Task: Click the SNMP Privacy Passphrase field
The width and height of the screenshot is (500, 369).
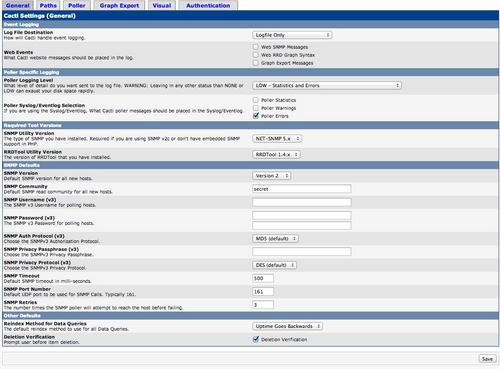Action: (302, 252)
